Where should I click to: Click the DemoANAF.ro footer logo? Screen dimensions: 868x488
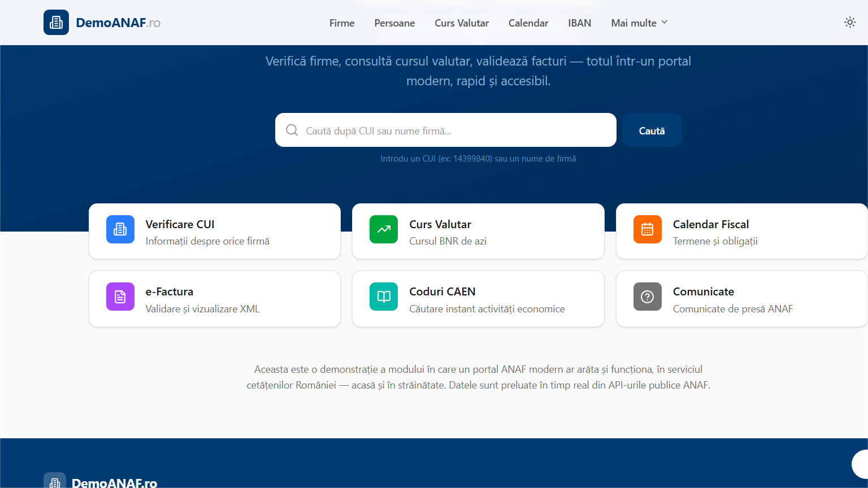tap(55, 482)
